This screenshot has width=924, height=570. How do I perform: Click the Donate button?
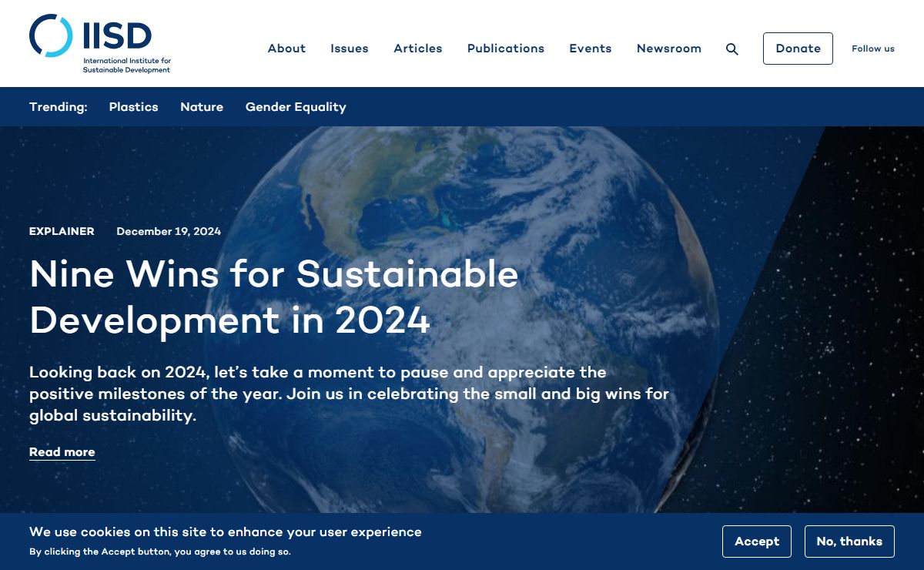(798, 49)
